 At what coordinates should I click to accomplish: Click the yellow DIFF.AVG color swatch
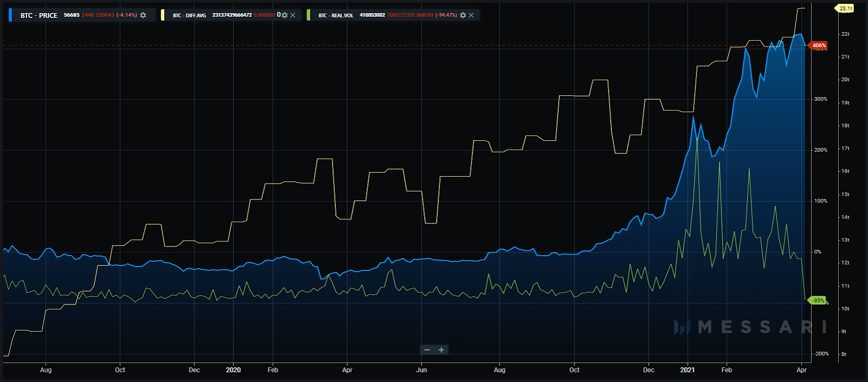point(163,15)
